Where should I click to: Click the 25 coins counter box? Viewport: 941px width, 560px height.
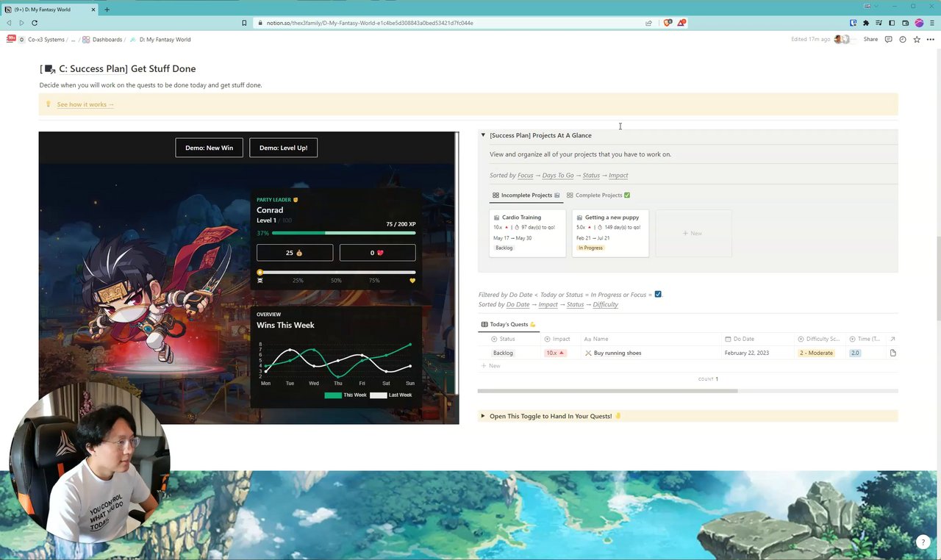point(295,253)
